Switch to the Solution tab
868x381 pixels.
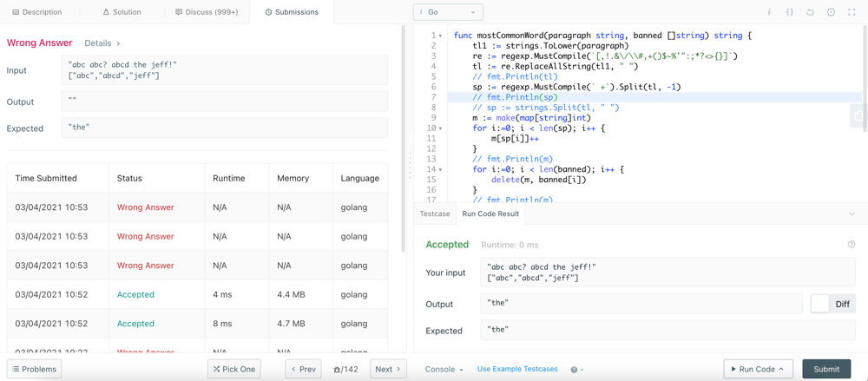point(122,11)
